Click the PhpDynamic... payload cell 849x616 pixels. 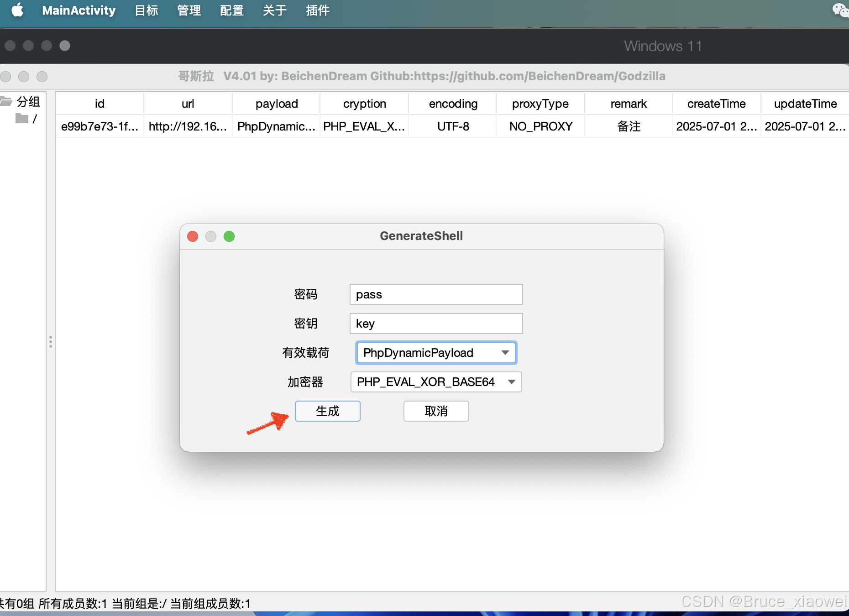[x=276, y=126]
